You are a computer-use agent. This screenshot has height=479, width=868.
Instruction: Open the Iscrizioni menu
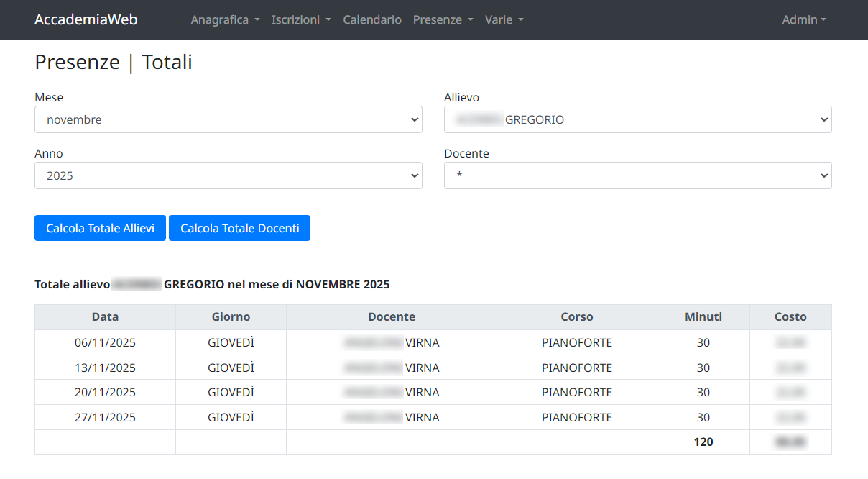(301, 19)
